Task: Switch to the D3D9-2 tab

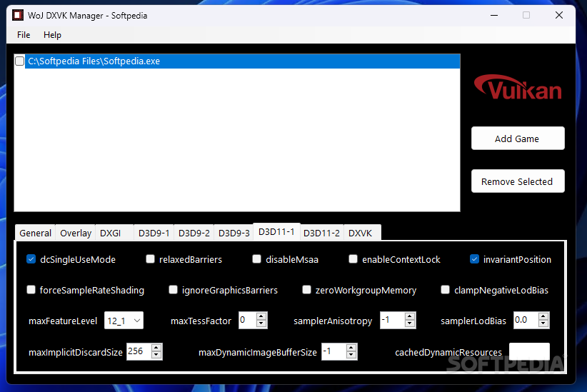Action: (194, 233)
